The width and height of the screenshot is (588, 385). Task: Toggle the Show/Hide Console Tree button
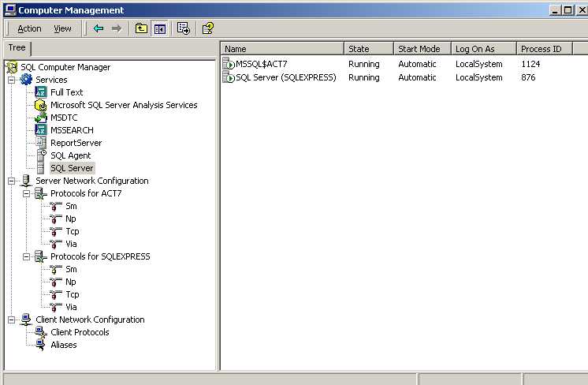click(160, 28)
